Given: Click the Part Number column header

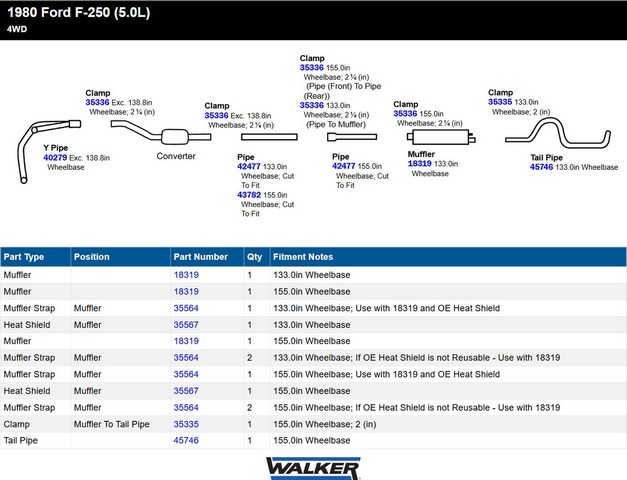Looking at the screenshot, I should [207, 257].
